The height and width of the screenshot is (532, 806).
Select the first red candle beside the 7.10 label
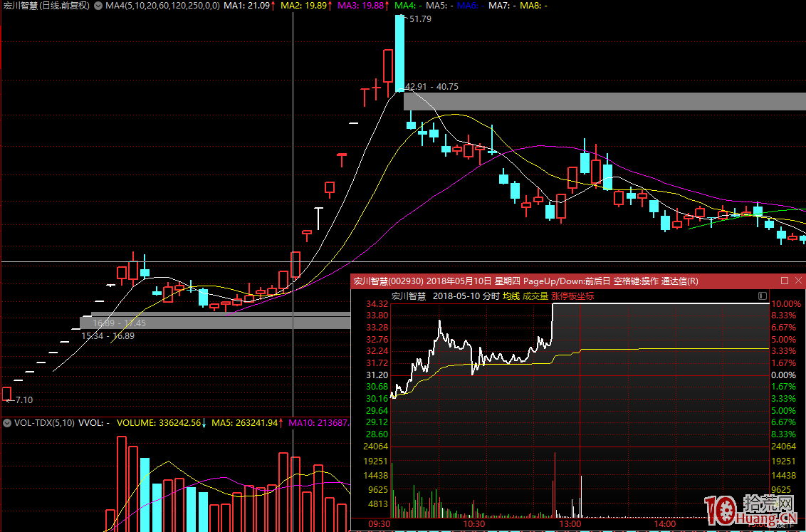[x=6, y=394]
